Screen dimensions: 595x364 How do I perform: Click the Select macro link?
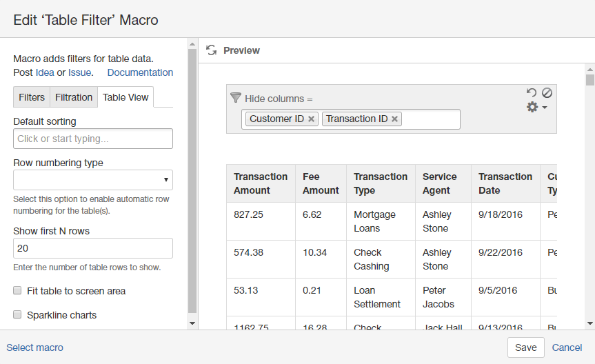click(34, 347)
